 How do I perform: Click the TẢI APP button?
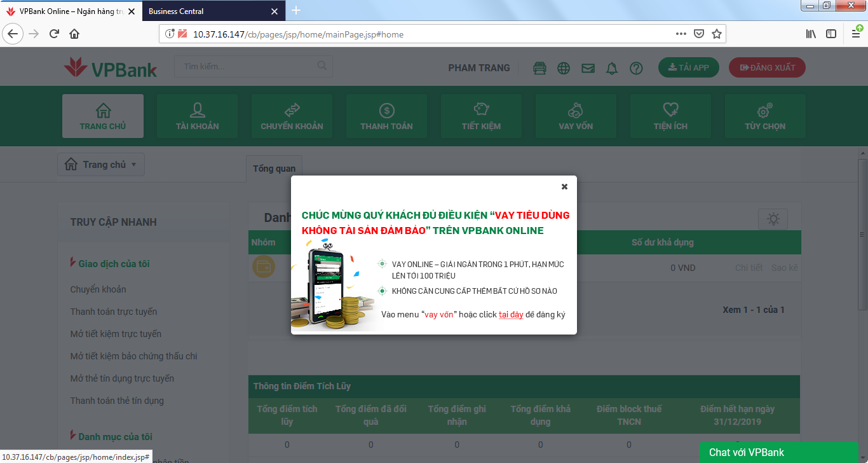689,67
